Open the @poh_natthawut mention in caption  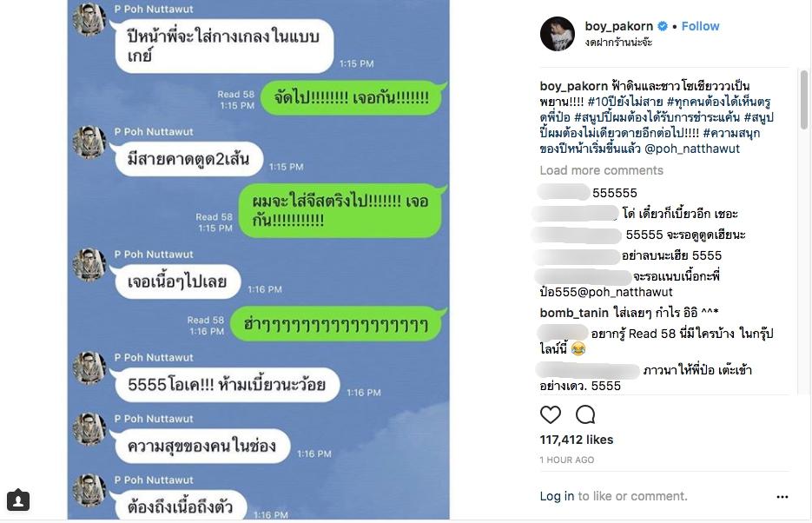(692, 149)
